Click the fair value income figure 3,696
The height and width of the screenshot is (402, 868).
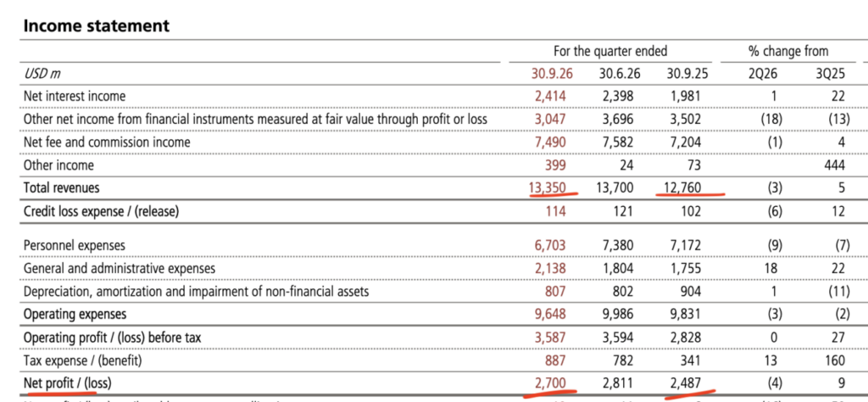tap(618, 119)
